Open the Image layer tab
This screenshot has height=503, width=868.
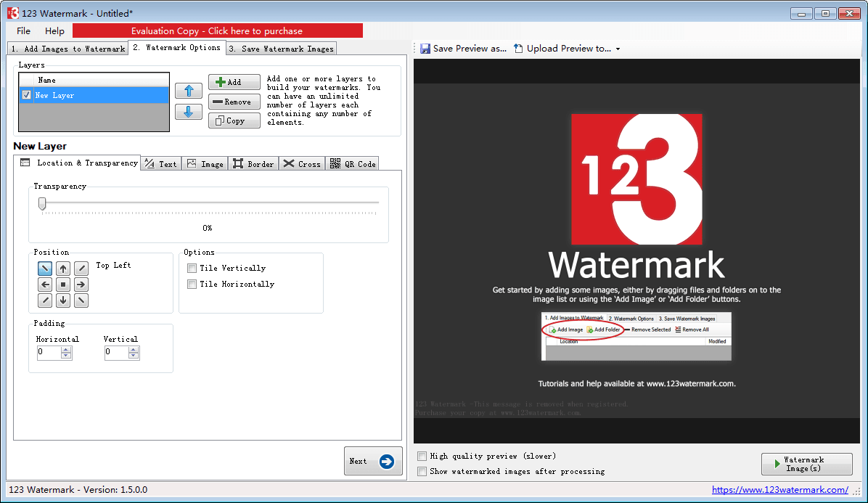click(x=205, y=164)
